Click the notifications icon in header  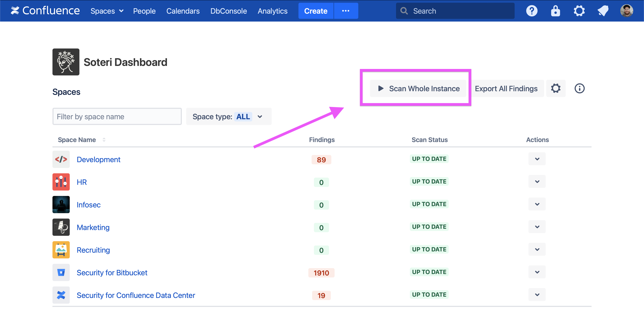(603, 11)
